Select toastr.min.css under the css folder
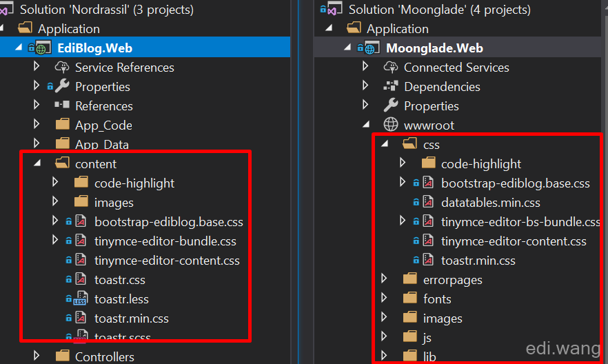Image resolution: width=608 pixels, height=364 pixels. 478,261
